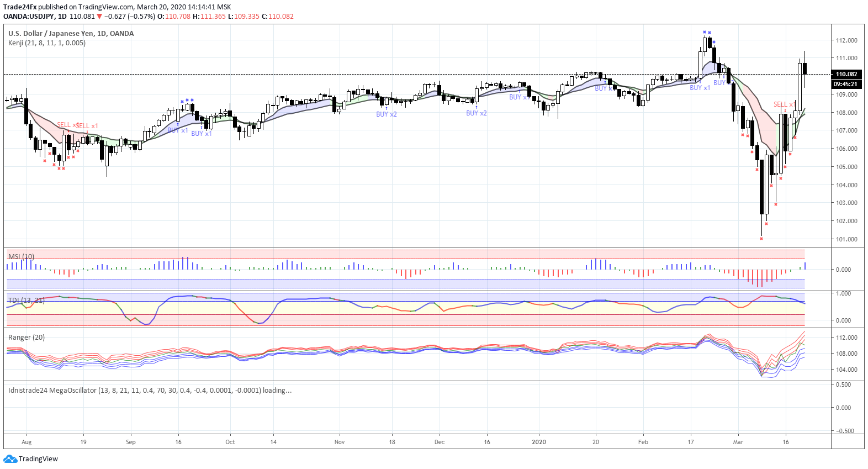This screenshot has width=868, height=469.
Task: Click the 101.000 price axis label
Action: point(846,239)
